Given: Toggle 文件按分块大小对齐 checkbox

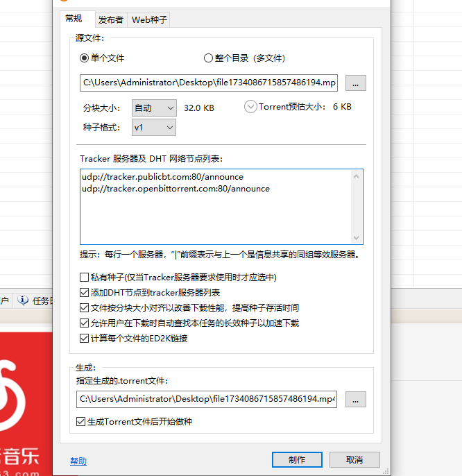Looking at the screenshot, I should (85, 308).
